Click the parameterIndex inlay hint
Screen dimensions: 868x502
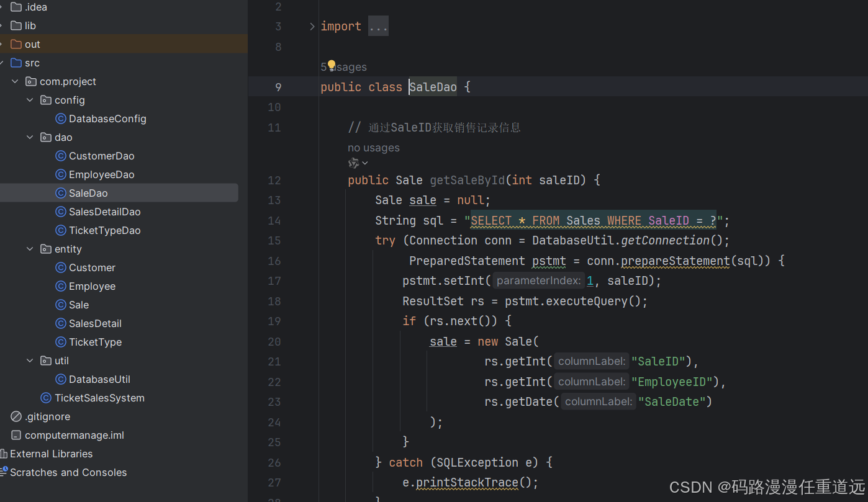pos(538,280)
